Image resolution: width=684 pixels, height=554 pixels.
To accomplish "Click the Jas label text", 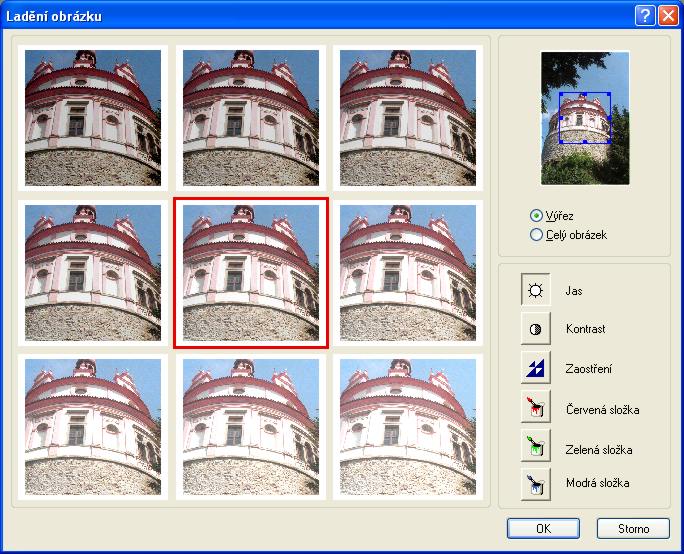I will [574, 291].
